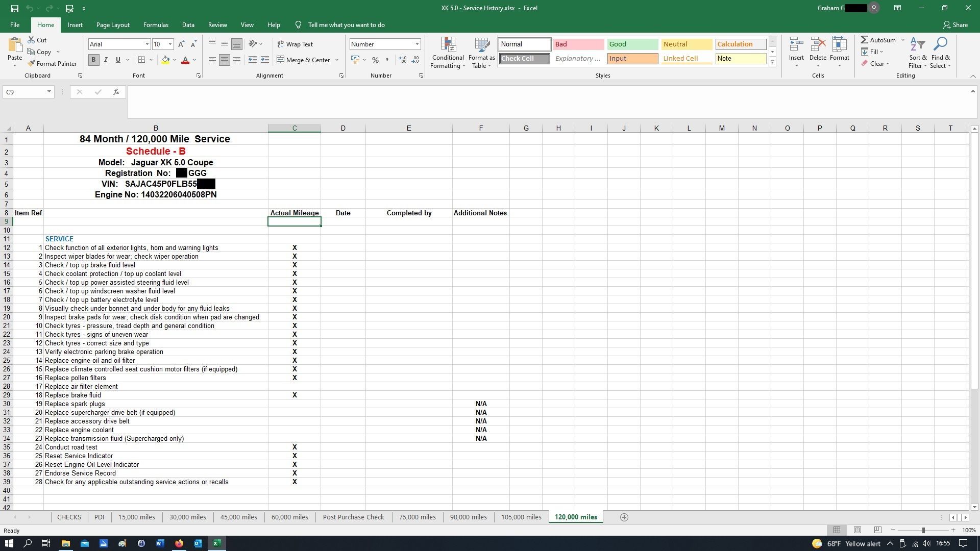Open the font name dropdown (Arial)

(148, 44)
